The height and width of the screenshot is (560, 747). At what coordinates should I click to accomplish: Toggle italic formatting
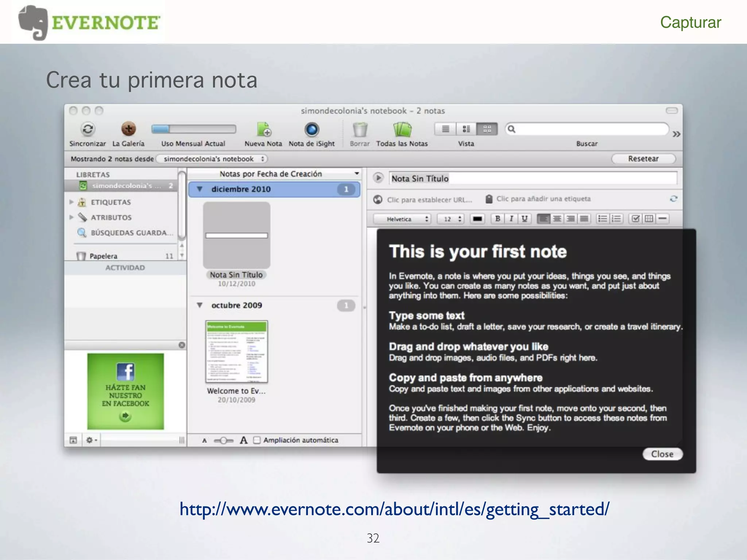click(x=511, y=219)
